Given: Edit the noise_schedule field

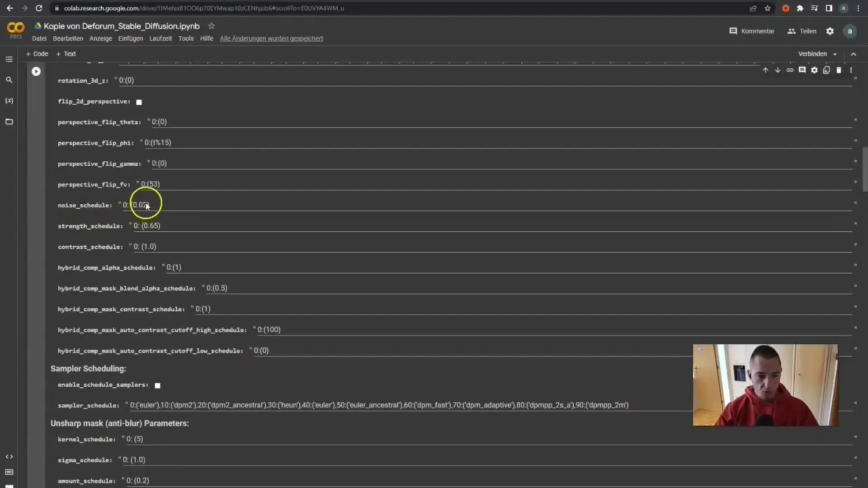Looking at the screenshot, I should (x=486, y=205).
